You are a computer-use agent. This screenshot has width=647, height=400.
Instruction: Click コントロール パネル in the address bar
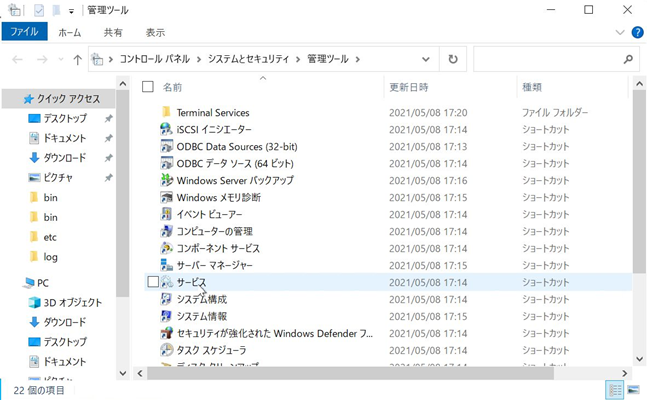[x=155, y=59]
